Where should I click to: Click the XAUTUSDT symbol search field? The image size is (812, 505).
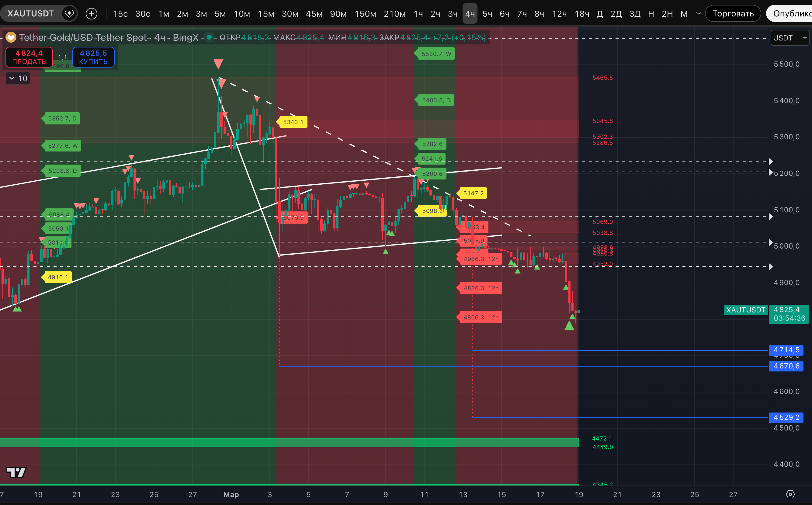pos(31,14)
